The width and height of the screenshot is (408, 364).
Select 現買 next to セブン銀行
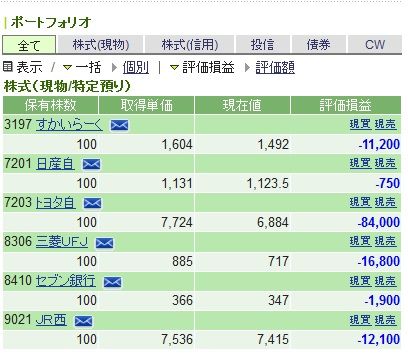[360, 281]
